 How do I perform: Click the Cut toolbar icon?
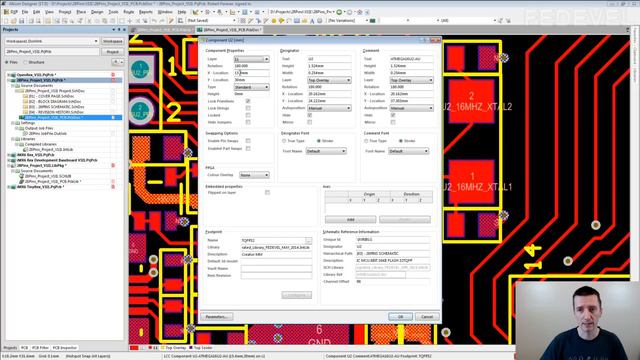(89, 20)
